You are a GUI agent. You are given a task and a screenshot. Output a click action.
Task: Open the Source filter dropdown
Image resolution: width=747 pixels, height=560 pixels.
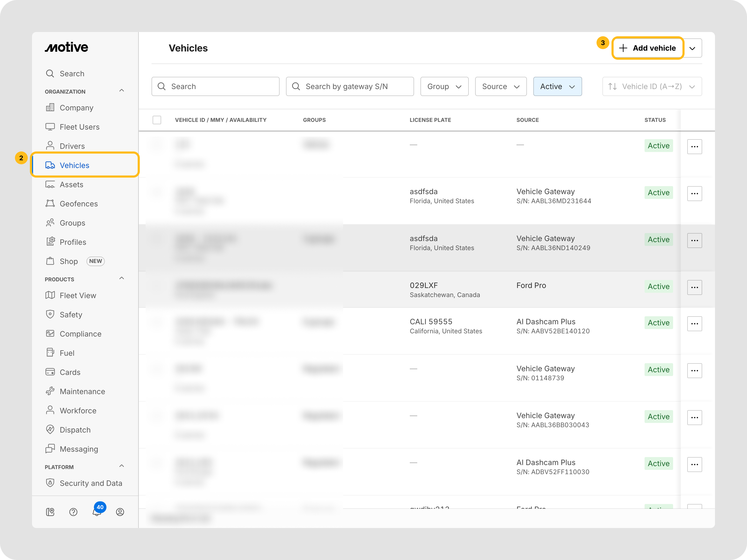pyautogui.click(x=500, y=86)
